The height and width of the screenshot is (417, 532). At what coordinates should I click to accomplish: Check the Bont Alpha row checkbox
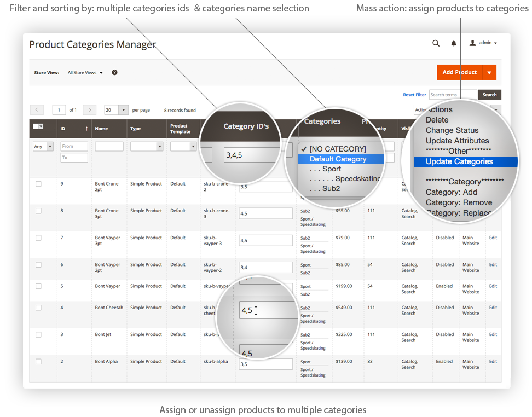point(38,362)
